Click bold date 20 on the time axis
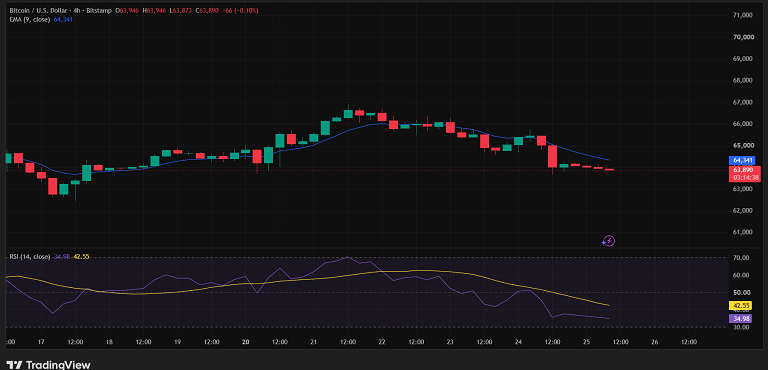 (x=246, y=342)
